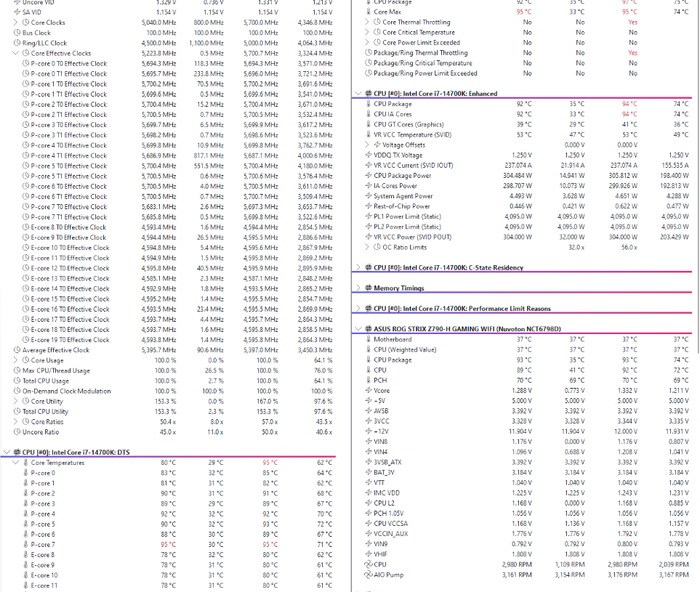Click the Rest-of-Chip Power label
The image size is (700, 592).
coord(402,206)
